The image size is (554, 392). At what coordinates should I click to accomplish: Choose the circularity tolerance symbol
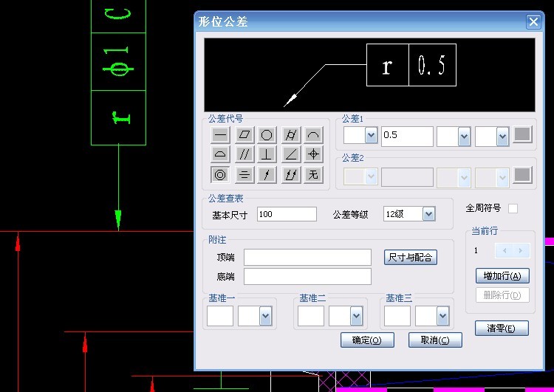267,135
